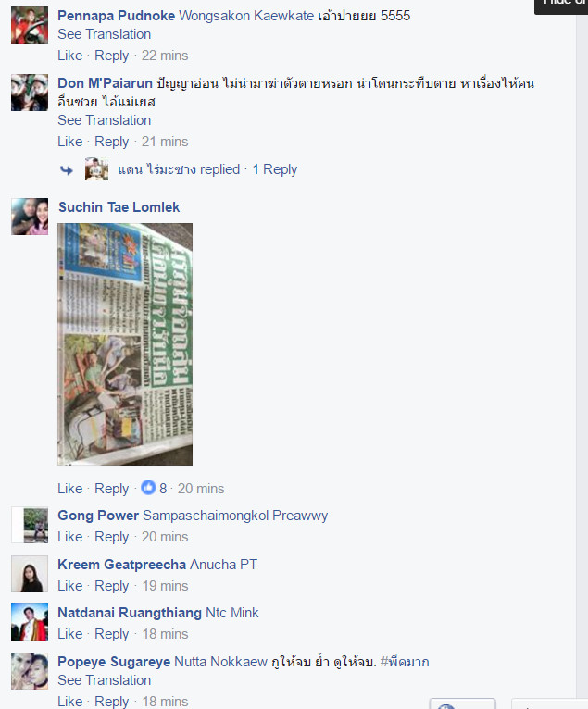Reply to Gong Power's comment

(x=111, y=537)
